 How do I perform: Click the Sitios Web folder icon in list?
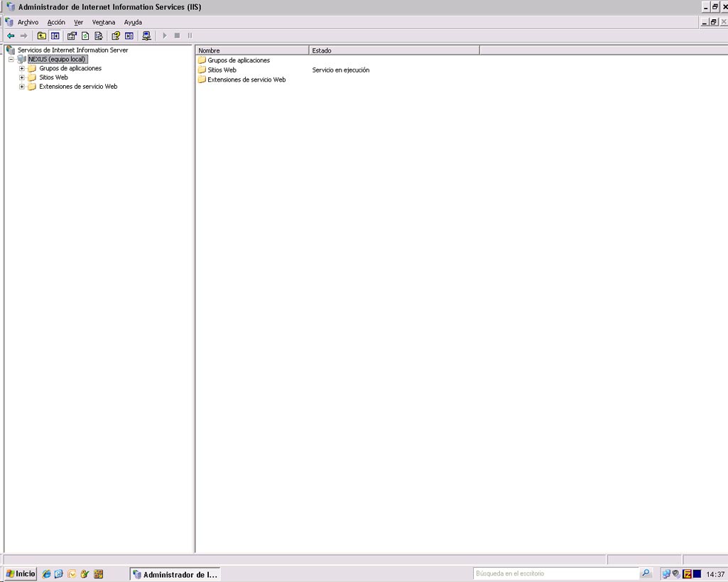click(202, 70)
